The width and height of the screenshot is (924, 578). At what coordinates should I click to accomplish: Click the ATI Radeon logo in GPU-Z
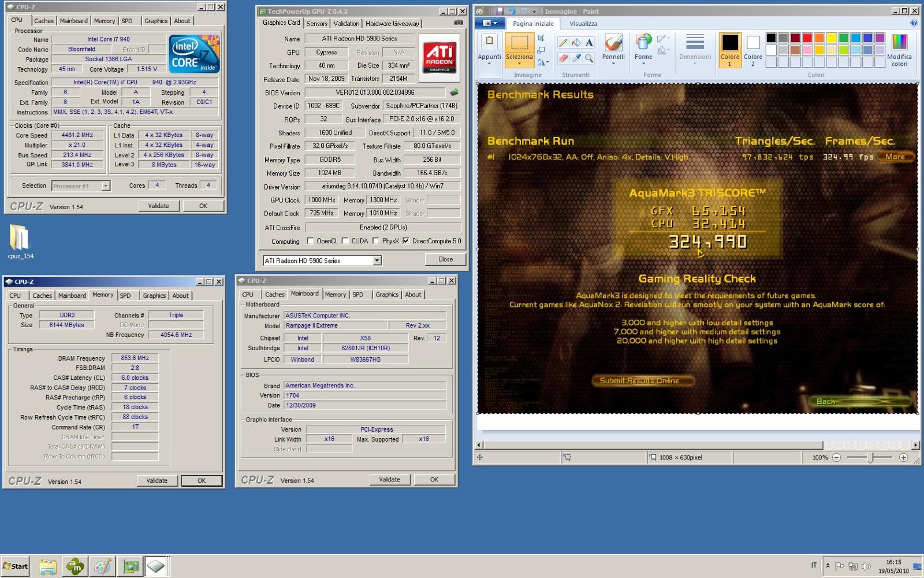pos(439,58)
